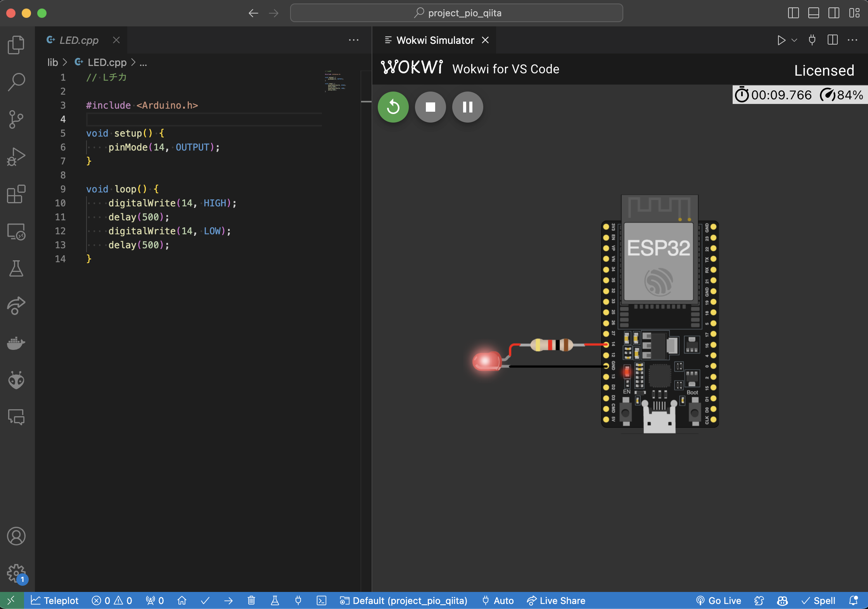
Task: Open more actions for Wokwi editor group
Action: click(852, 40)
